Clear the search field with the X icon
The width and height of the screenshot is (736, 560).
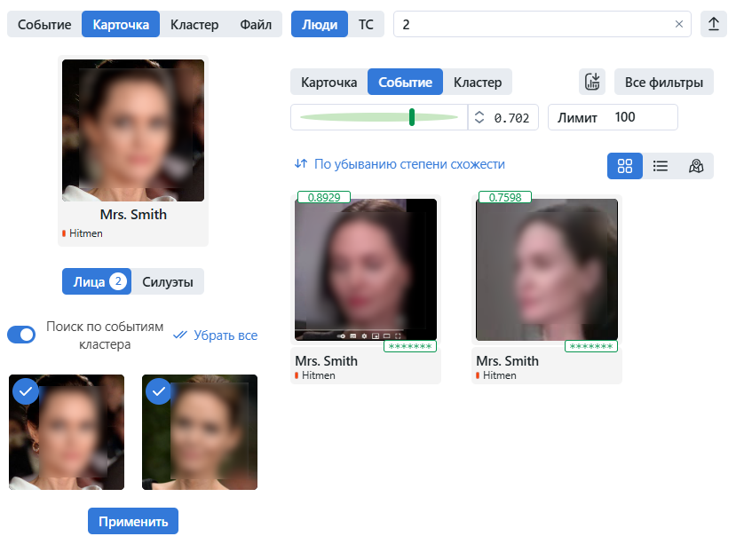(x=679, y=24)
